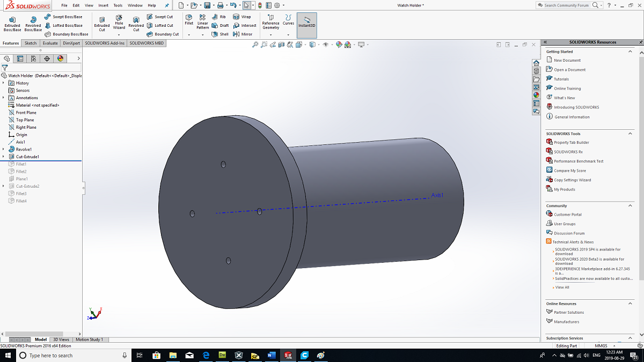The height and width of the screenshot is (362, 644).
Task: Activate the Extruded Cut tool
Action: [102, 24]
